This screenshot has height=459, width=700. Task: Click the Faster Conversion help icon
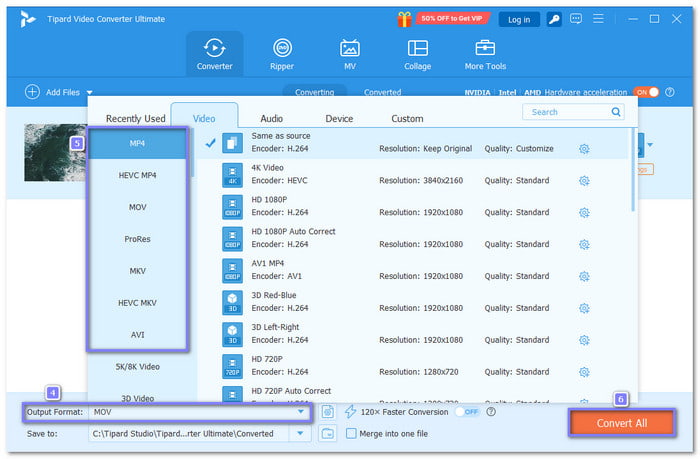point(491,412)
